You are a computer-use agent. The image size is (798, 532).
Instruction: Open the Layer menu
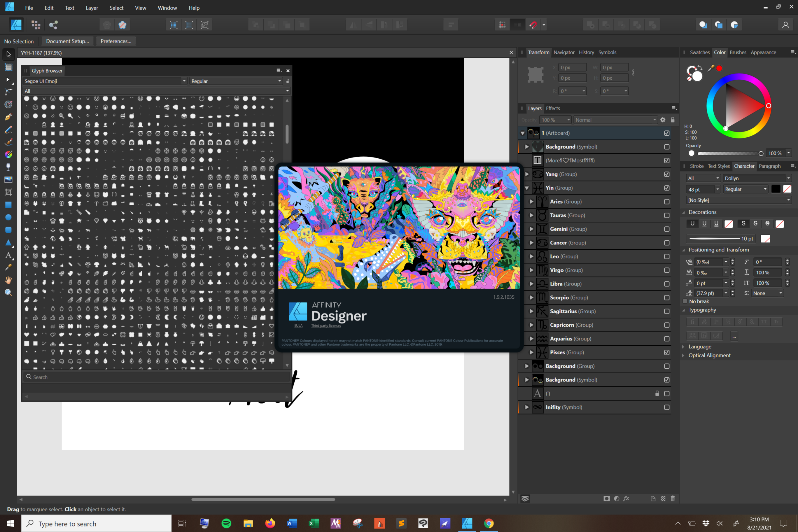92,8
